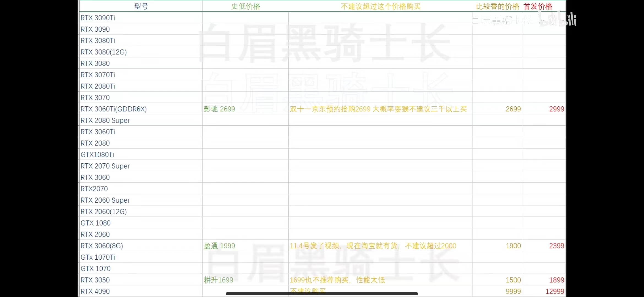Click the 1699也不推荐购买 note cell
Image resolution: width=644 pixels, height=297 pixels.
(337, 280)
